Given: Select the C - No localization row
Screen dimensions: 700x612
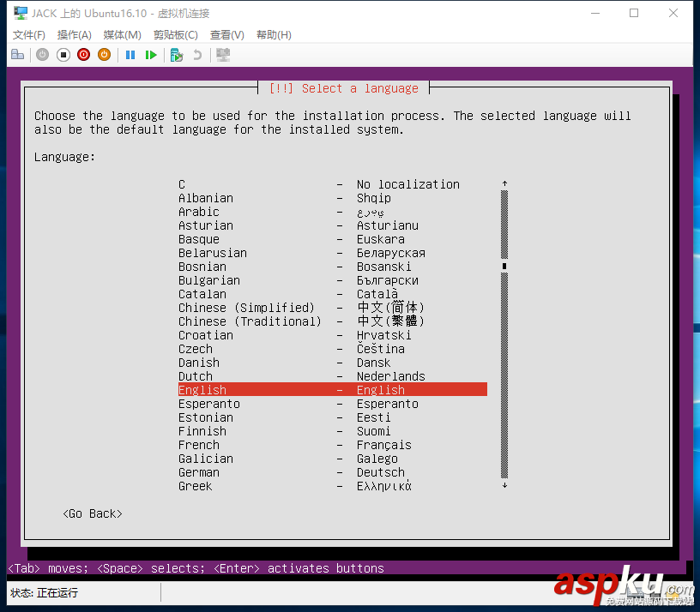Looking at the screenshot, I should pos(333,184).
